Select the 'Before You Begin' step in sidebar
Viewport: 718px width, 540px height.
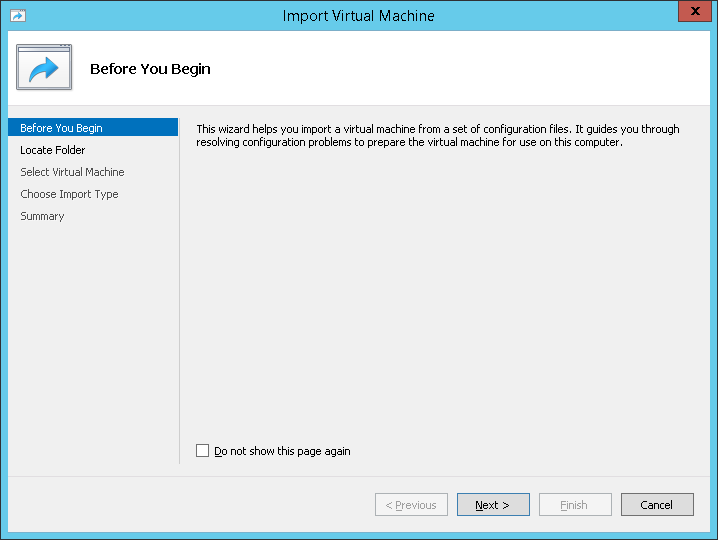(x=61, y=128)
